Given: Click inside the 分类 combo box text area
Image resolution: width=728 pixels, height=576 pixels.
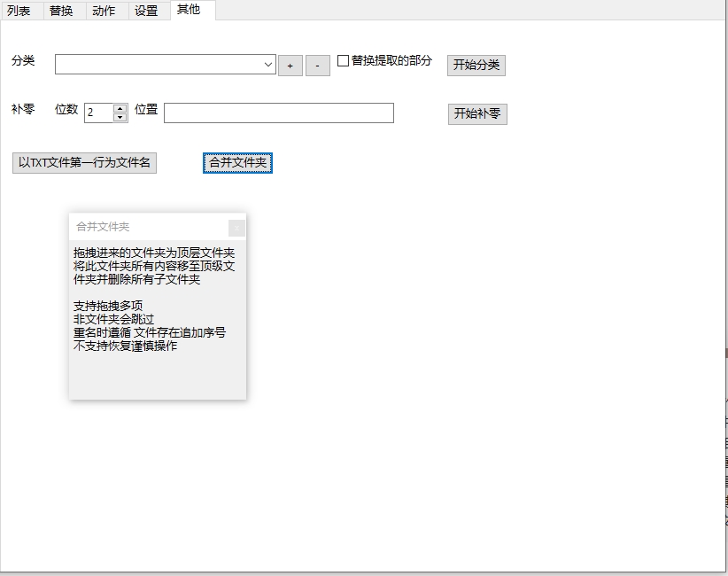Looking at the screenshot, I should 159,65.
